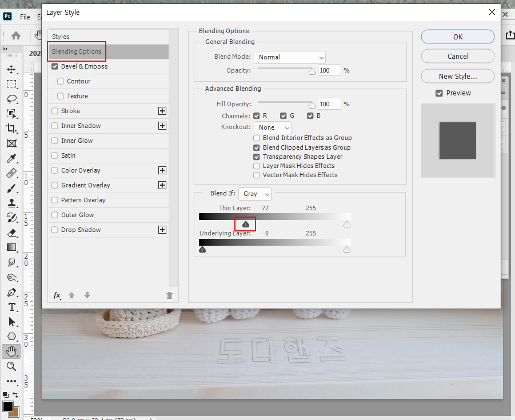The height and width of the screenshot is (420, 515).
Task: Select the Polygon shape tool
Action: [11, 337]
